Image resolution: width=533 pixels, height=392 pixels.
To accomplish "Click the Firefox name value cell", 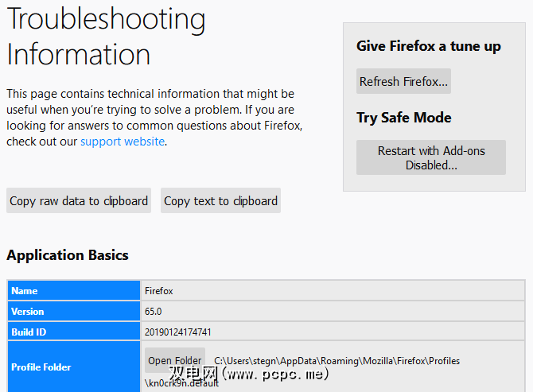I will tap(159, 291).
